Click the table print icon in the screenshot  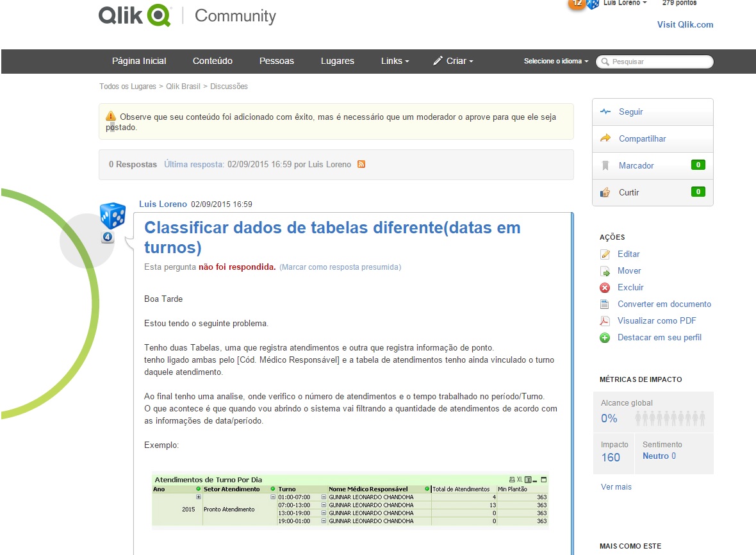(x=512, y=479)
